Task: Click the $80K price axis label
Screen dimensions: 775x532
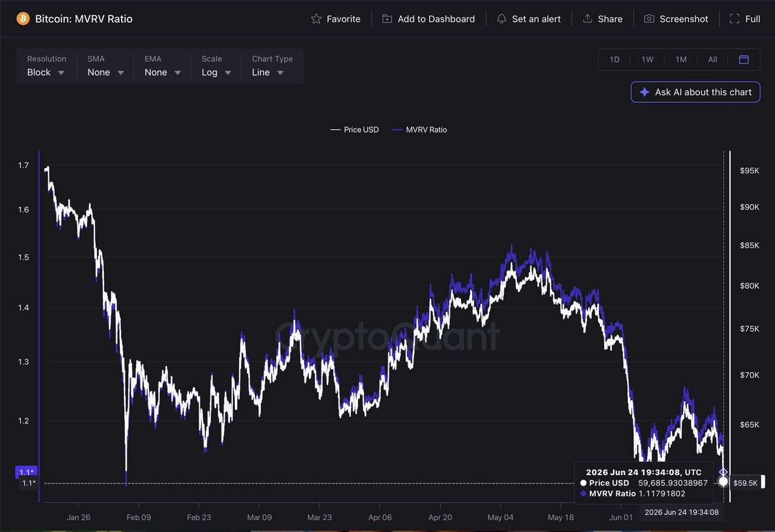Action: tap(750, 286)
